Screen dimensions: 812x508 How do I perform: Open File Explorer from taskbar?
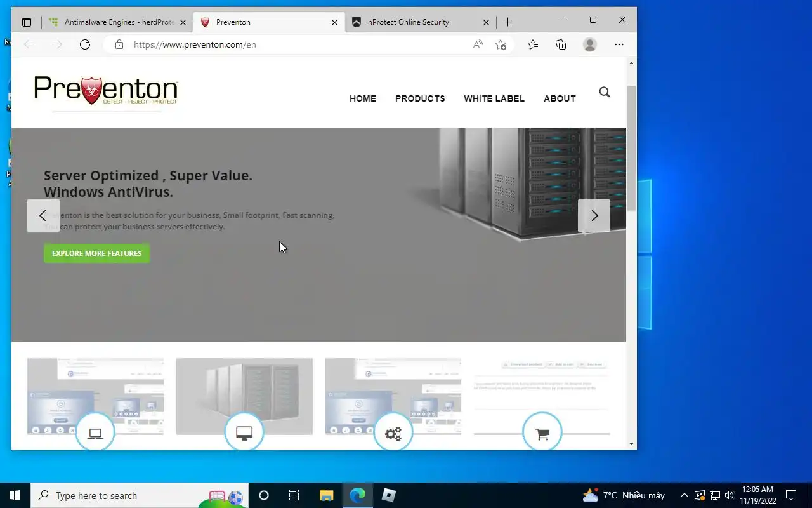[x=326, y=495]
